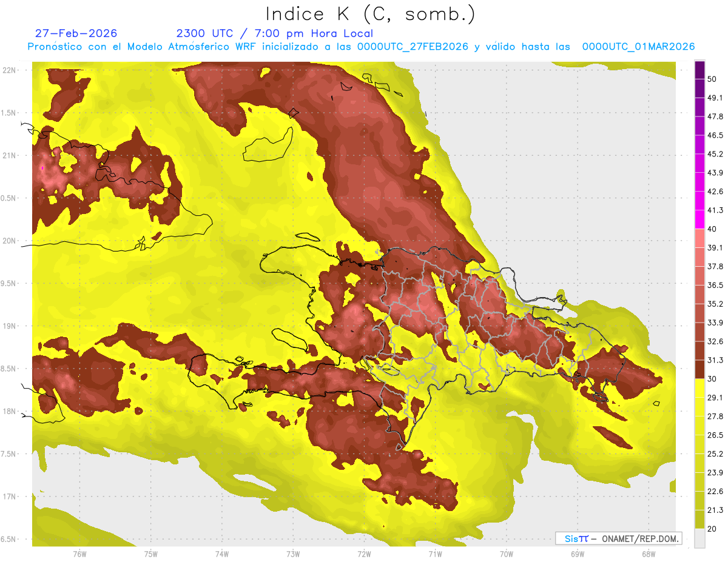728x562 pixels.
Task: Click the colorbar value "43.9"
Action: (x=715, y=173)
